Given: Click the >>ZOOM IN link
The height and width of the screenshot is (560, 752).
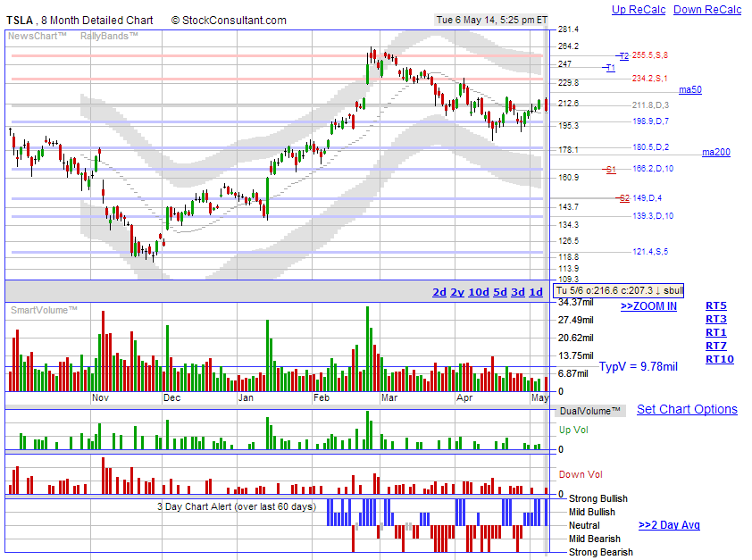Looking at the screenshot, I should pos(648,305).
